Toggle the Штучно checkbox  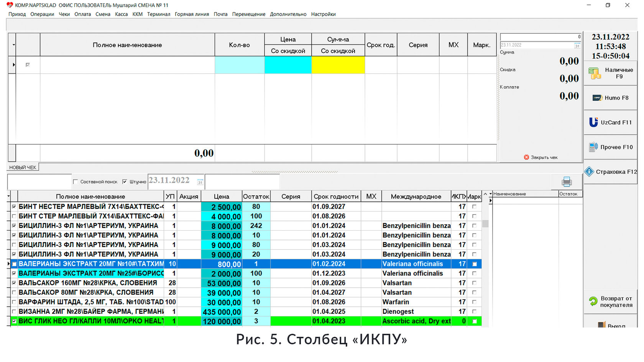coord(125,182)
